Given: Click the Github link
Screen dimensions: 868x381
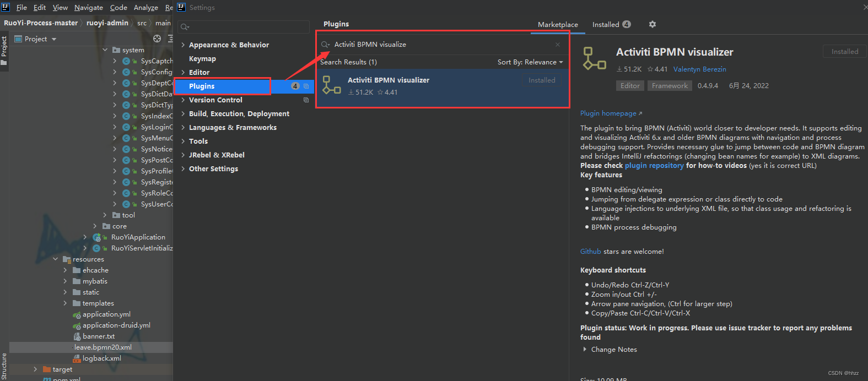Looking at the screenshot, I should tap(590, 252).
